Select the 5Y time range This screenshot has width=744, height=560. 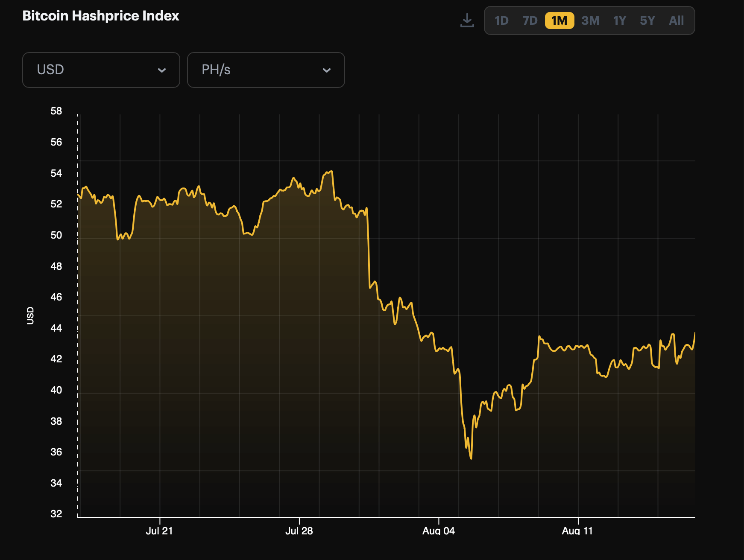click(647, 20)
